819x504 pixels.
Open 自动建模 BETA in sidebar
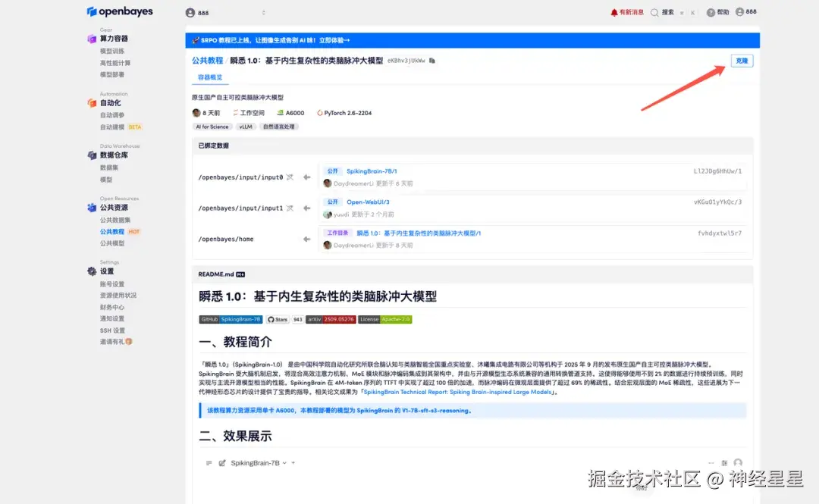(x=121, y=127)
